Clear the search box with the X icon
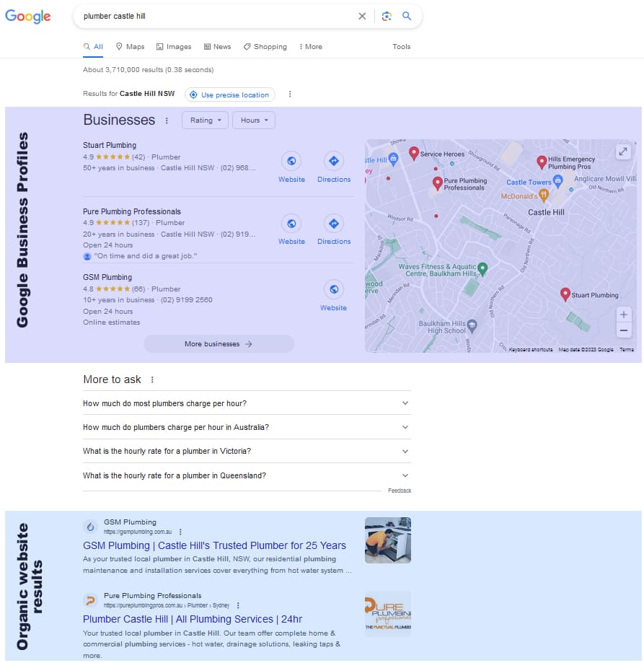Viewport: 644px width, 663px height. (362, 16)
